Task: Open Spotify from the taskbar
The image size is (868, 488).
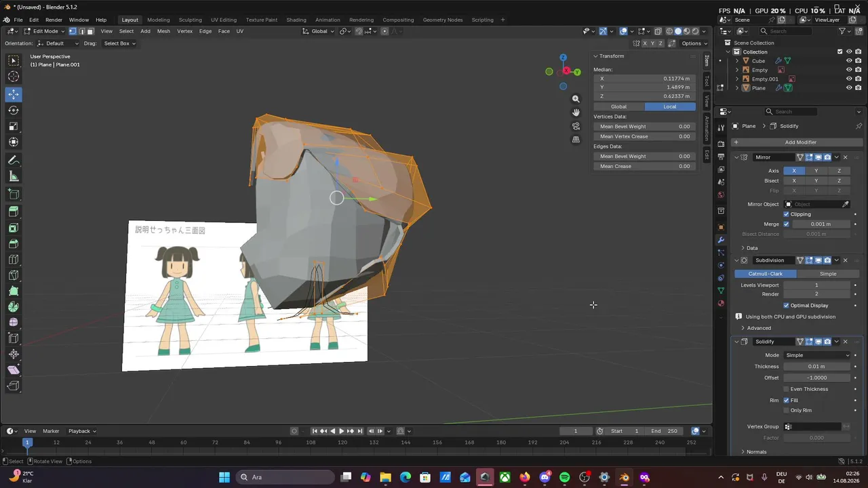Action: click(x=565, y=477)
